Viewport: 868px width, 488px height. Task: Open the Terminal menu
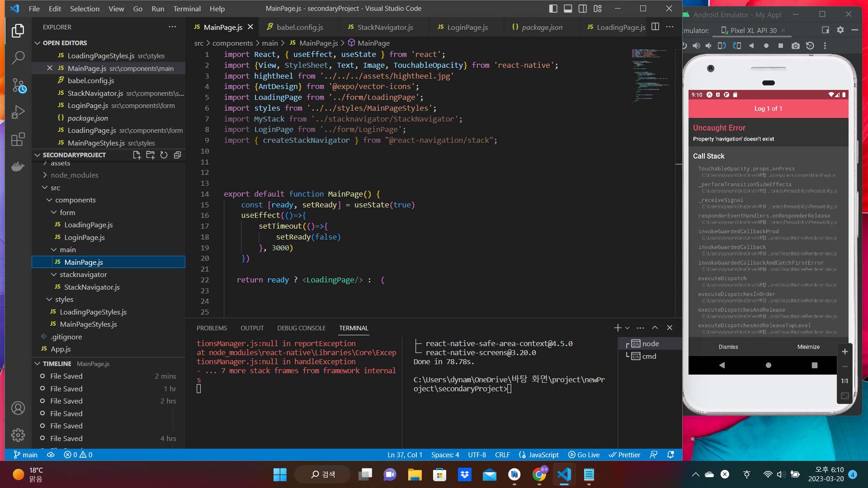(187, 9)
